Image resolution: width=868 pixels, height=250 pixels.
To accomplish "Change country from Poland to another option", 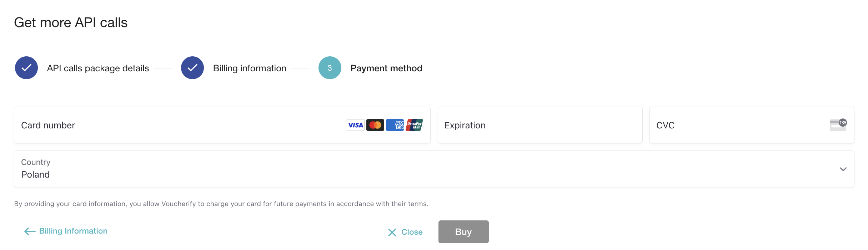I will (428, 169).
